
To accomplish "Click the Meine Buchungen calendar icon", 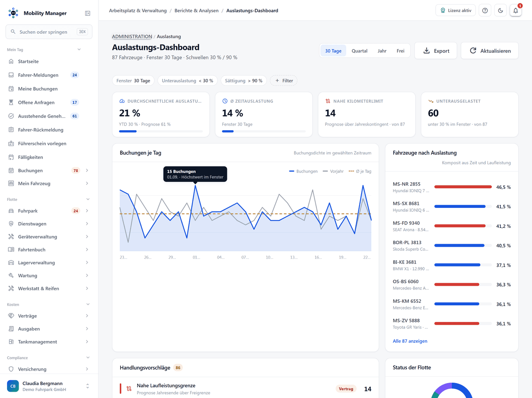I will (11, 89).
